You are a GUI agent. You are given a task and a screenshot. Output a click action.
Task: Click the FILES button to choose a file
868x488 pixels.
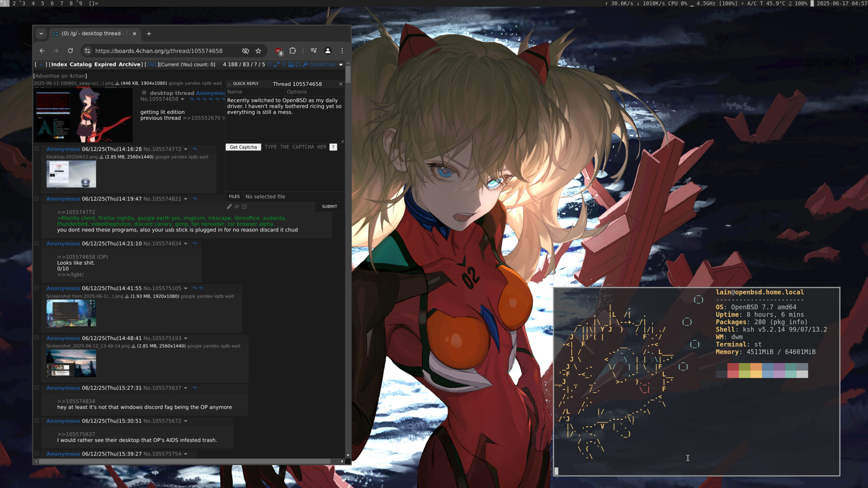(x=234, y=197)
